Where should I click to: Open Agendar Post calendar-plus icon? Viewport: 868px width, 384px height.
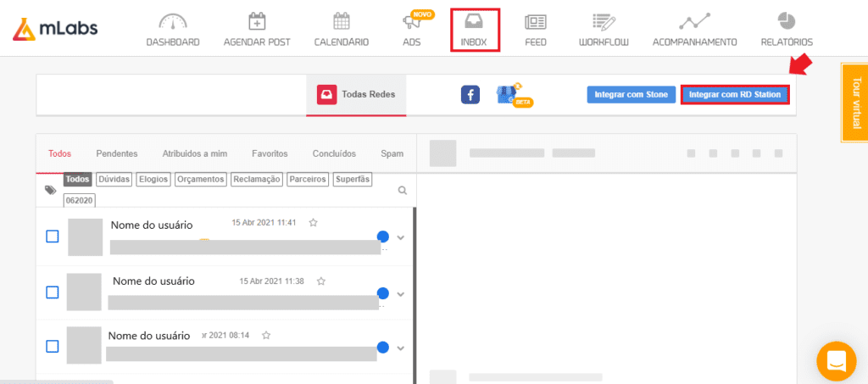257,21
